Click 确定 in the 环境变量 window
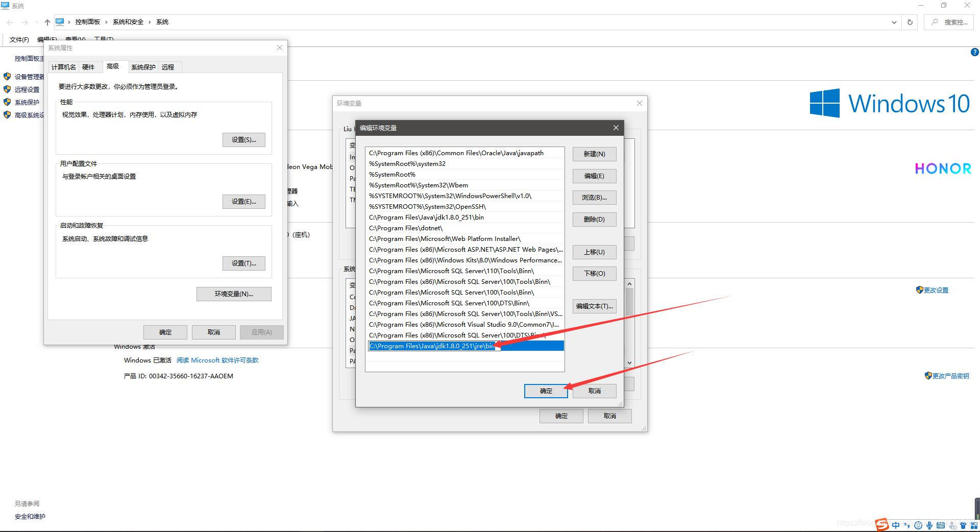This screenshot has width=980, height=532. click(x=561, y=416)
